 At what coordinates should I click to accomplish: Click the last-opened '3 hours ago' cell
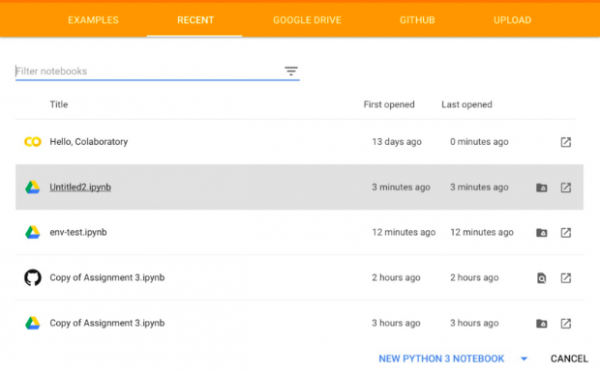(474, 323)
